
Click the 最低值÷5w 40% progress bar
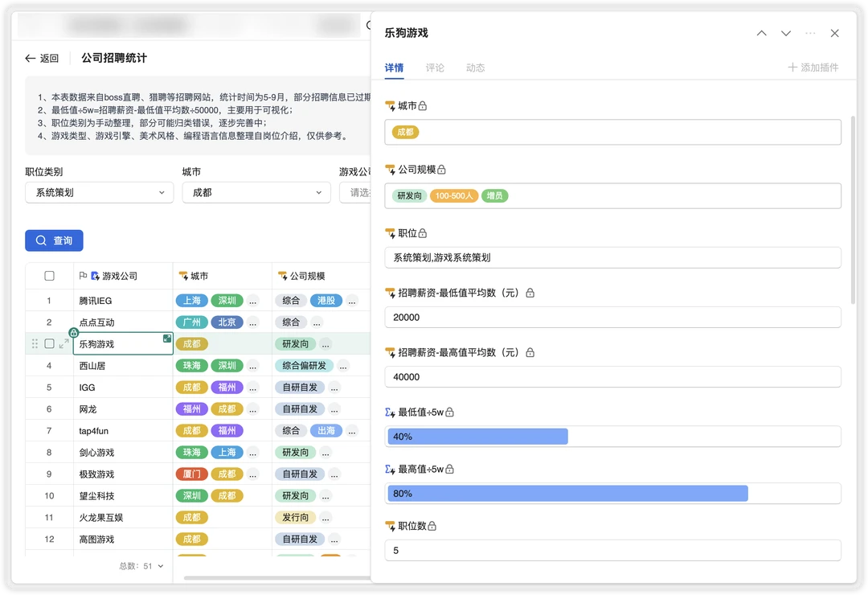click(477, 437)
